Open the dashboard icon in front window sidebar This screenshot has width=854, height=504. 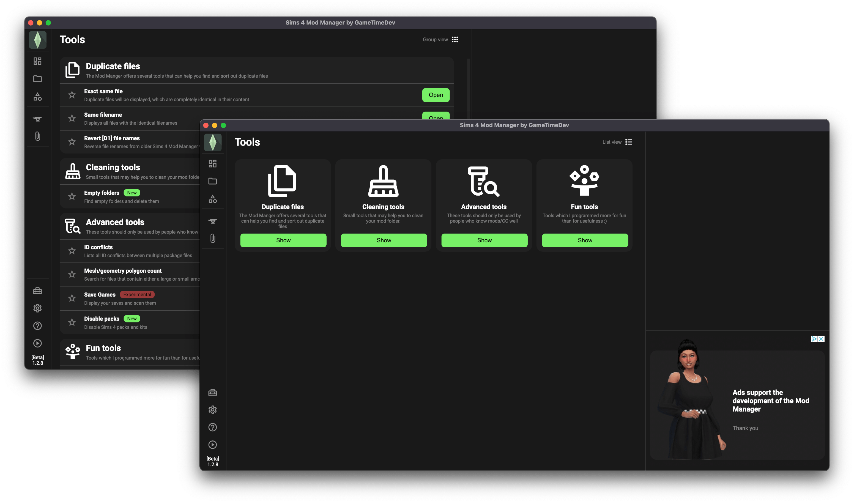213,164
